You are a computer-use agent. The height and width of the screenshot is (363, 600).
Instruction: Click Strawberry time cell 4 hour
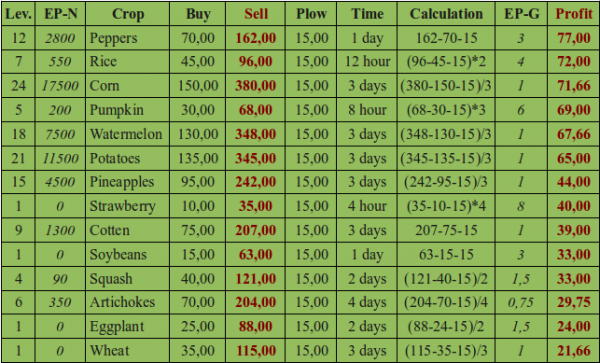tap(367, 206)
